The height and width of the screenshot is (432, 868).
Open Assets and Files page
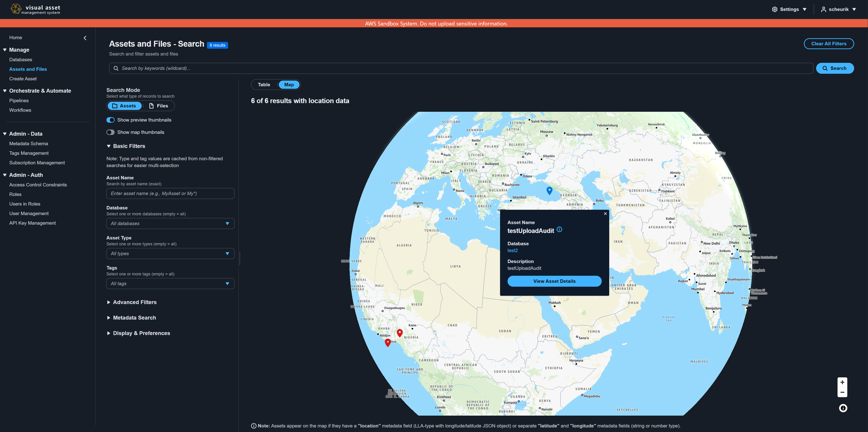(28, 69)
